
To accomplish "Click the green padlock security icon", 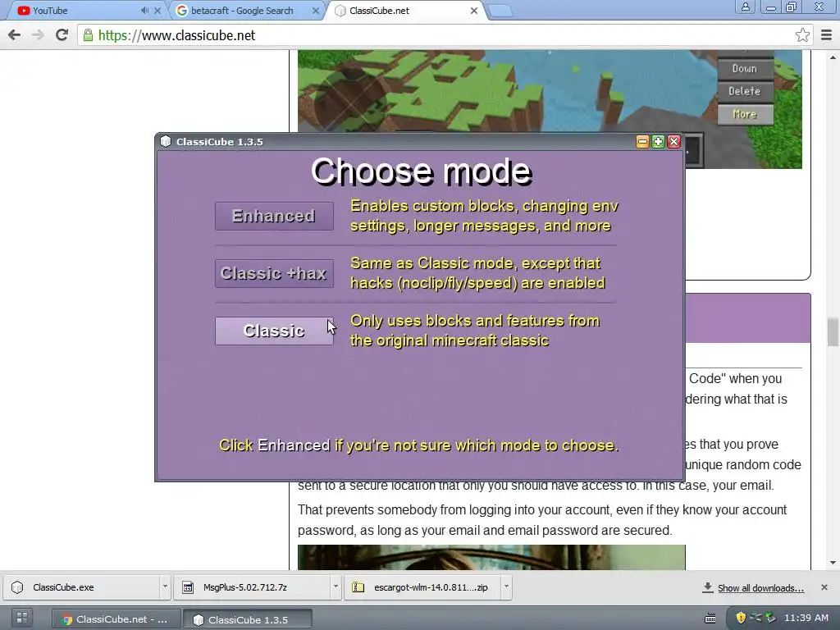I will [x=88, y=35].
